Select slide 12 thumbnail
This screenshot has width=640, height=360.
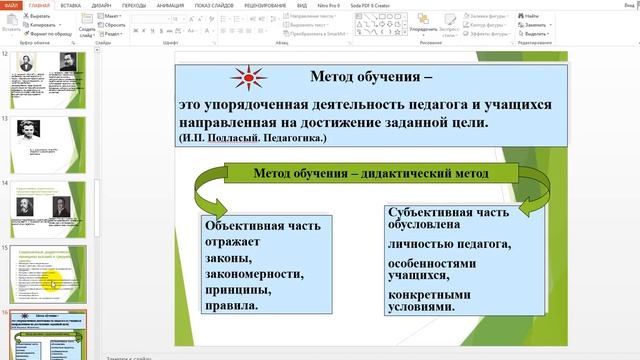point(48,80)
